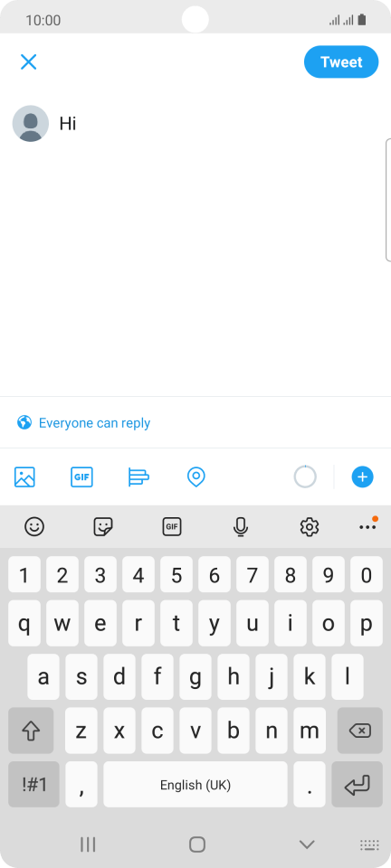Hide the keyboard with the down chevron
Image resolution: width=391 pixels, height=868 pixels.
click(x=307, y=844)
